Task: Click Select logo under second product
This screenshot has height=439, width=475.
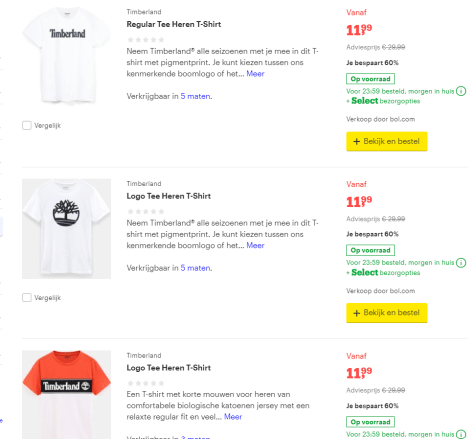Action: (365, 272)
